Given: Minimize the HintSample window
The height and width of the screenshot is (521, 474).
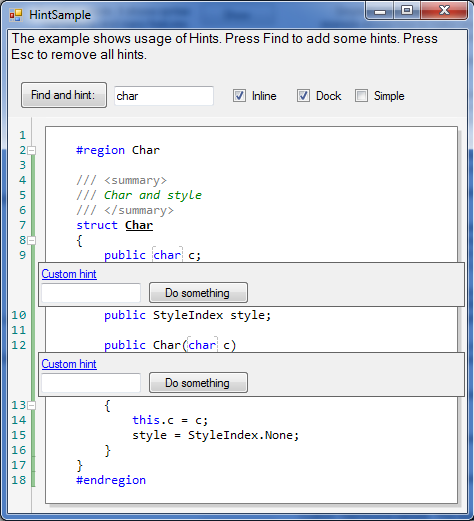Looking at the screenshot, I should [x=380, y=11].
